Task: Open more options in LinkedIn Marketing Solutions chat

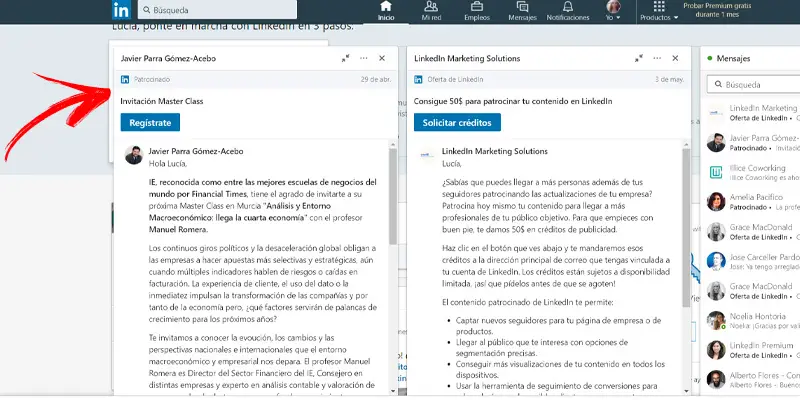Action: tap(657, 58)
